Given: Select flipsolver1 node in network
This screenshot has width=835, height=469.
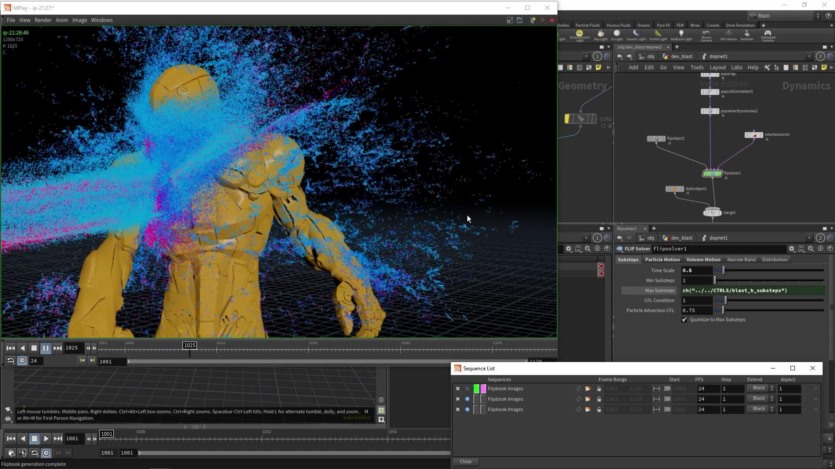Looking at the screenshot, I should 712,174.
